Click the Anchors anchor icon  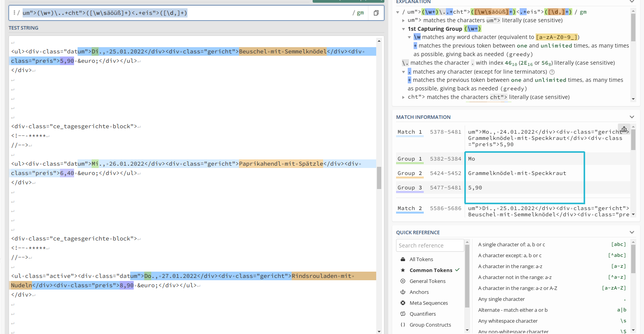coord(403,292)
